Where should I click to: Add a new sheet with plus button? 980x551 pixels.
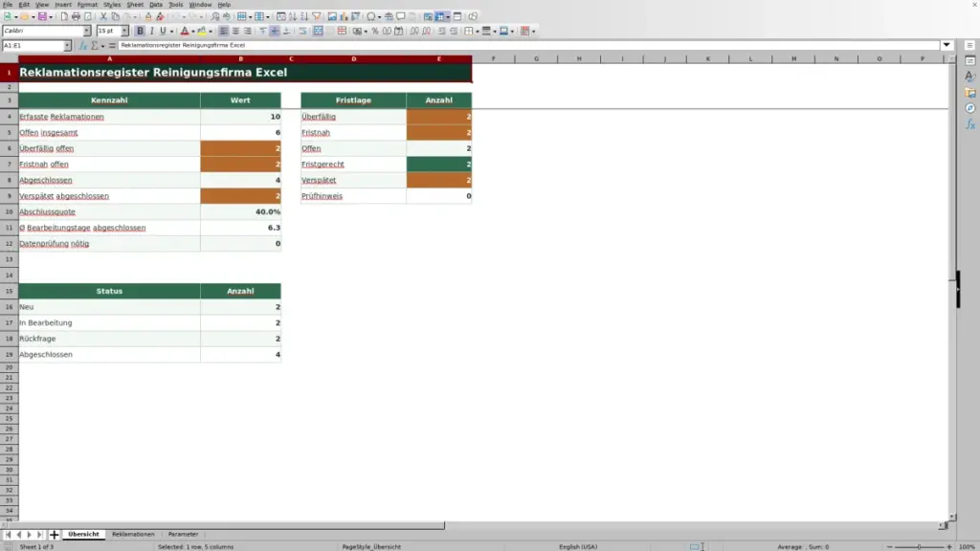[x=54, y=534]
